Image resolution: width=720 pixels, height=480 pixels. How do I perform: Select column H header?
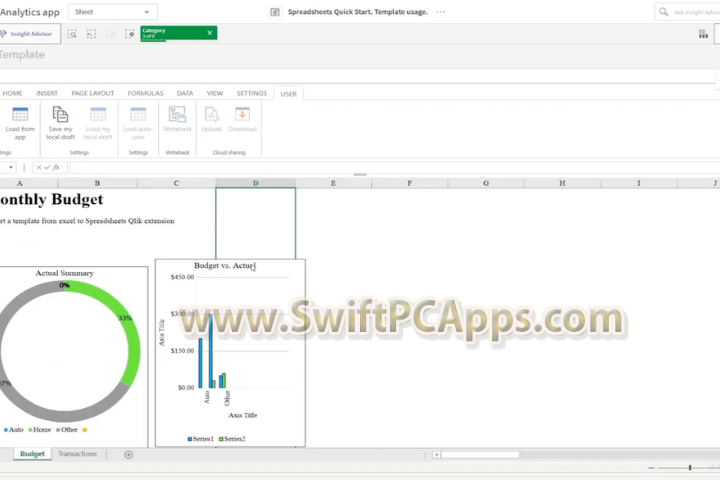click(562, 183)
